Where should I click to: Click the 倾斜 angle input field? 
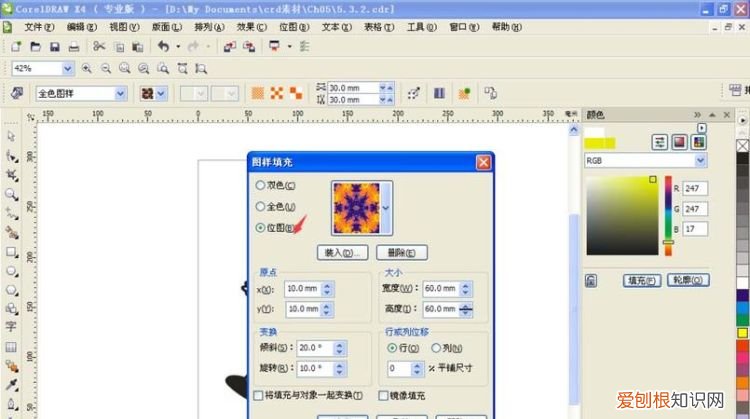(315, 348)
